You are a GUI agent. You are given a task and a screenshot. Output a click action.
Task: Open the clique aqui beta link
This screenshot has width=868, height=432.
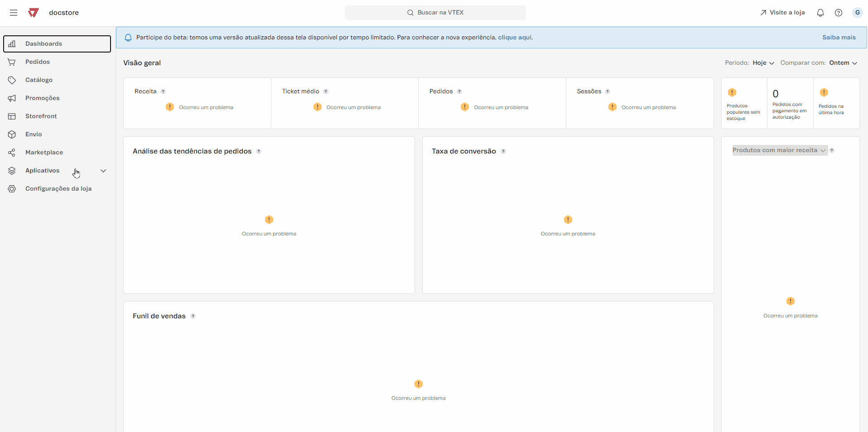[x=515, y=37]
